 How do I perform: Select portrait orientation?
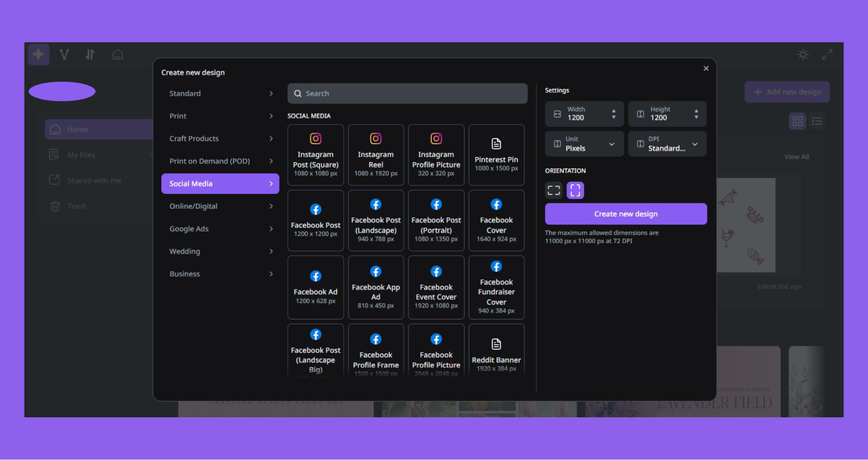(575, 190)
